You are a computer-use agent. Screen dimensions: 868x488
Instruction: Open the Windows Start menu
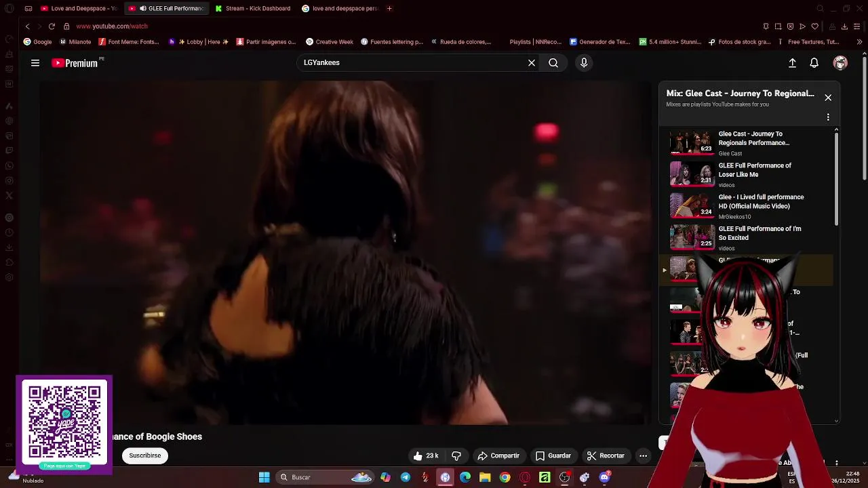pos(264,477)
